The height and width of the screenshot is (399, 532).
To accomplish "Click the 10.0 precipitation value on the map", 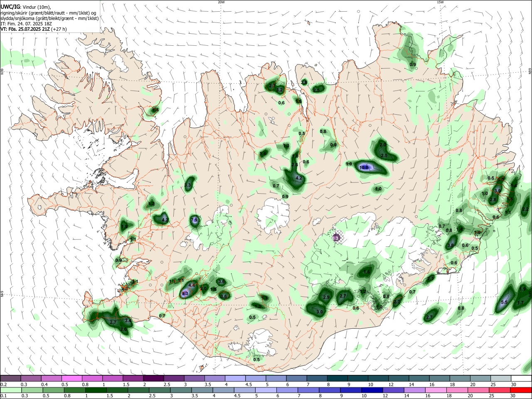I will click(364, 167).
